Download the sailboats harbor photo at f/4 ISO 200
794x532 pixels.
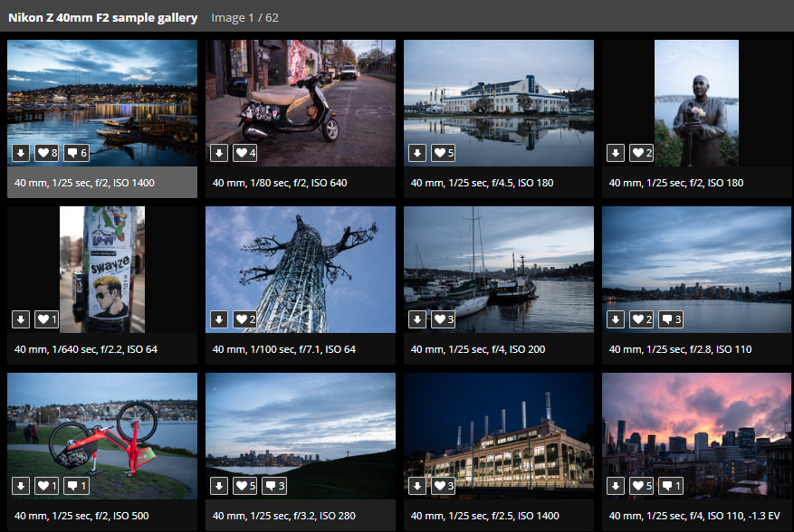click(x=417, y=318)
